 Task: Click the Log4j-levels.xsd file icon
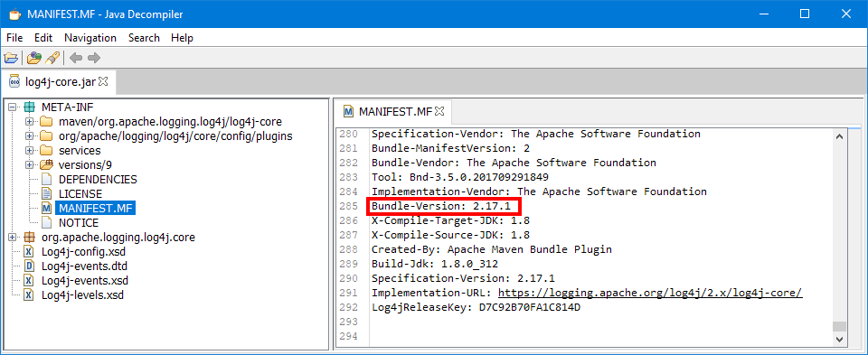pos(29,294)
